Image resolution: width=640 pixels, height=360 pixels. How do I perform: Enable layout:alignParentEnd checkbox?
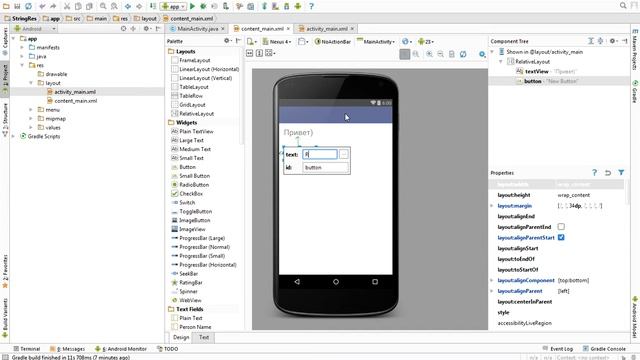pyautogui.click(x=561, y=227)
